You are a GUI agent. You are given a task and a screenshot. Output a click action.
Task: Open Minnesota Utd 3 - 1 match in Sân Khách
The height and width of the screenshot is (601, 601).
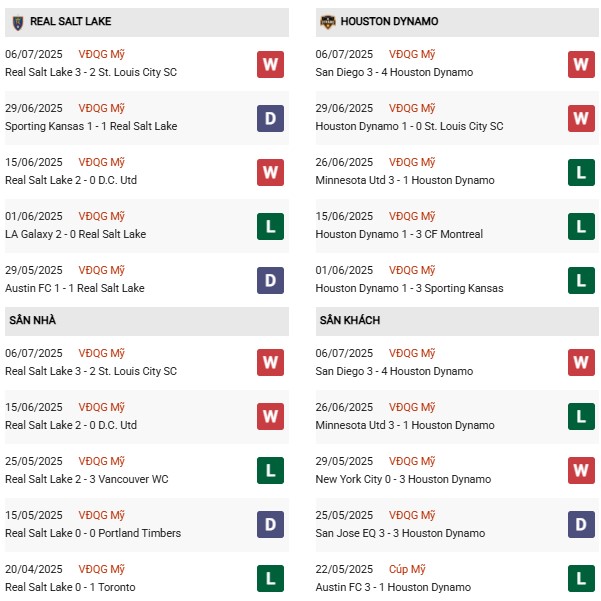point(405,425)
